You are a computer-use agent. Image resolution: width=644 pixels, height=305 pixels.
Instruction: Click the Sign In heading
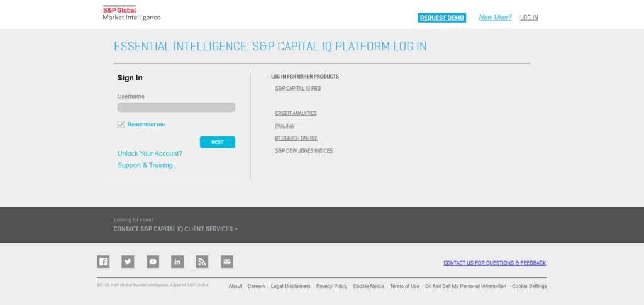(x=130, y=78)
